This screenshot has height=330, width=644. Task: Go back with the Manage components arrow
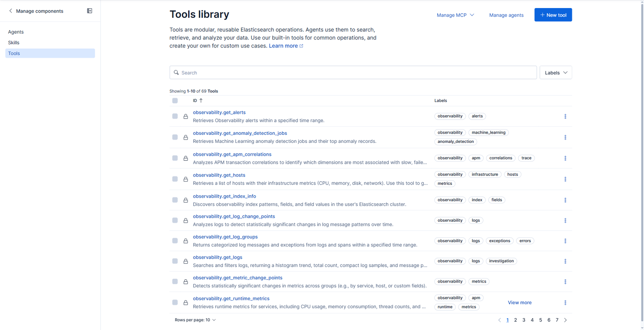tap(10, 11)
